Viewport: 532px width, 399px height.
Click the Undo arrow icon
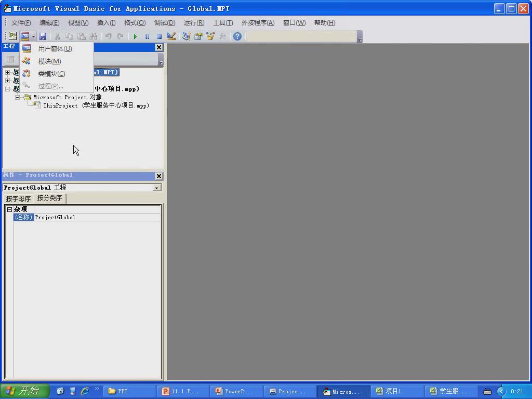pyautogui.click(x=108, y=36)
